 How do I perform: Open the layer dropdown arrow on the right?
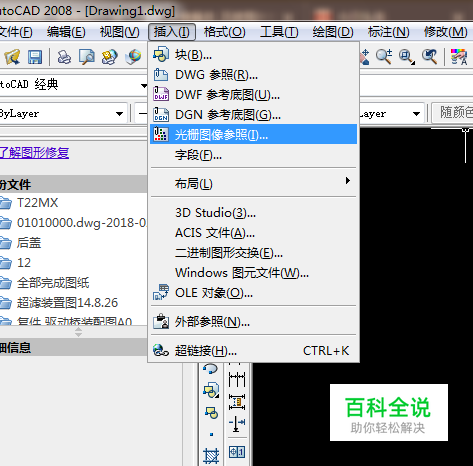coord(416,114)
